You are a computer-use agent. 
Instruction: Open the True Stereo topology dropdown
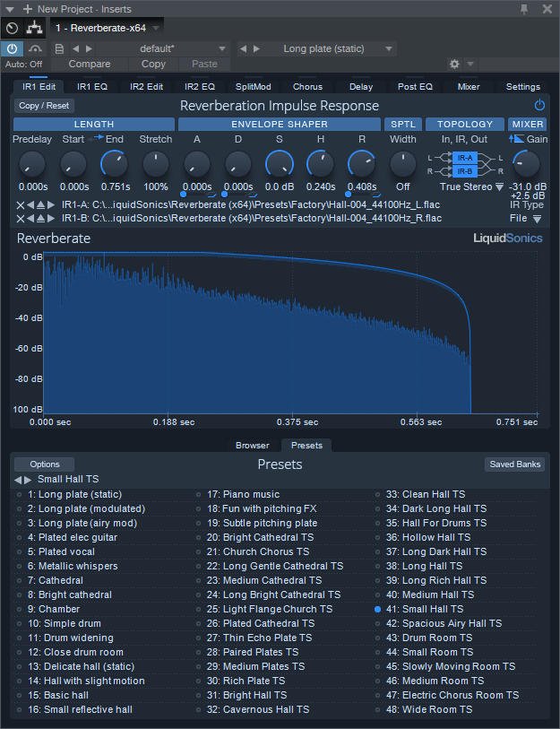pos(500,187)
